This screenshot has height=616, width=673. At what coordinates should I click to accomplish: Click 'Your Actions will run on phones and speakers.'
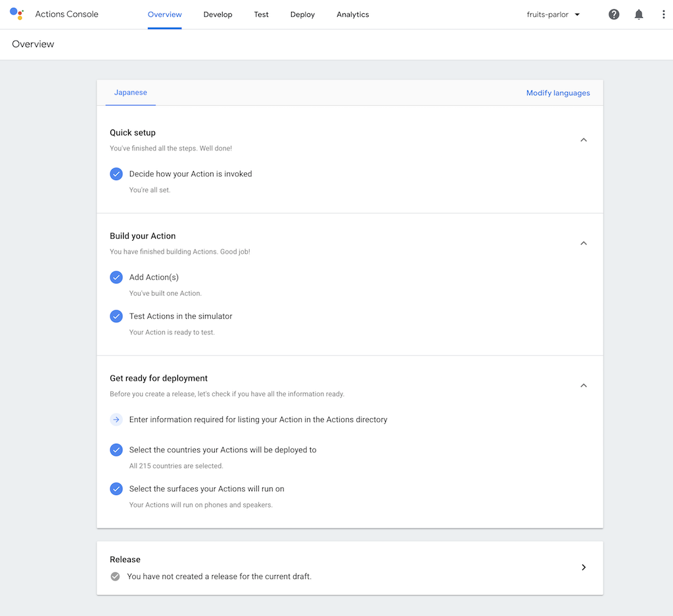pos(201,505)
